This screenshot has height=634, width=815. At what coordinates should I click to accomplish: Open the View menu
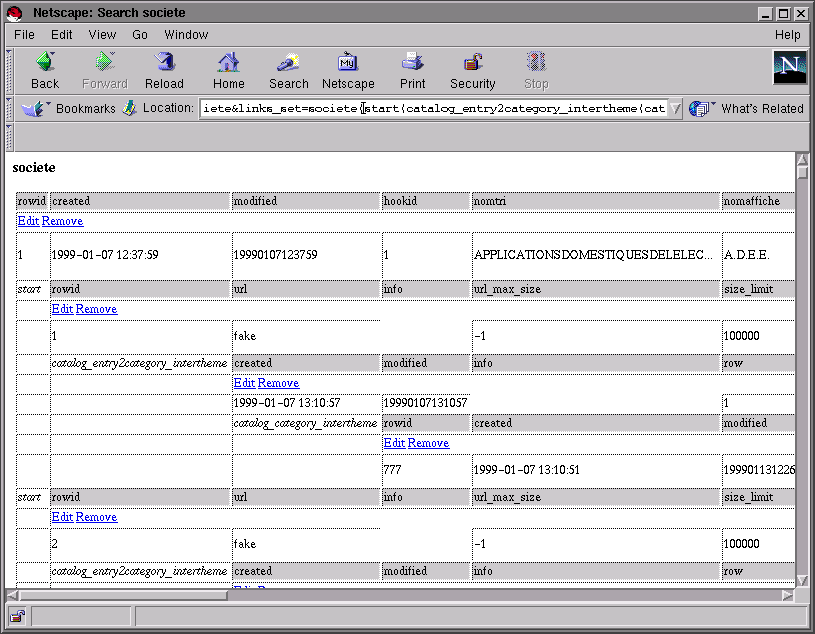102,34
